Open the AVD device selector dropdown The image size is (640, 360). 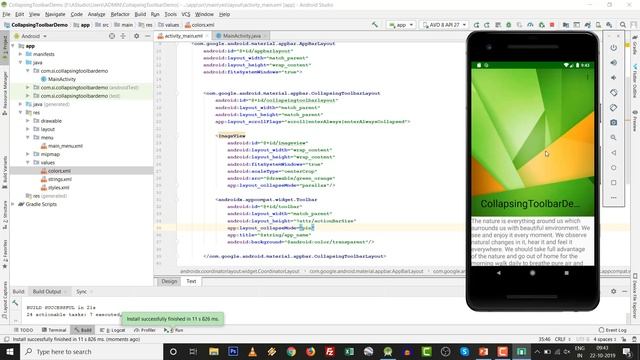[x=444, y=25]
